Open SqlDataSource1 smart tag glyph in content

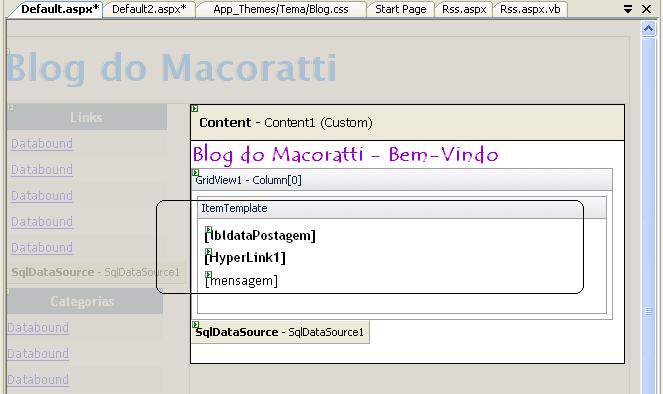coord(195,325)
